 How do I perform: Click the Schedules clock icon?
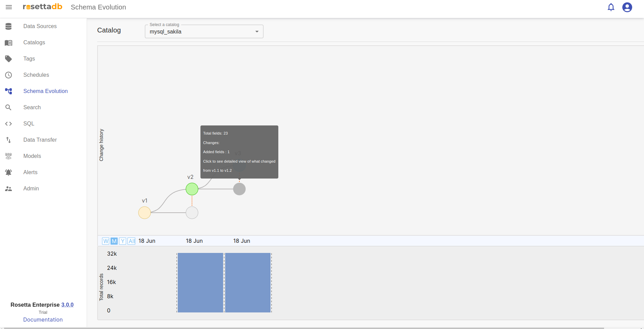coord(8,75)
